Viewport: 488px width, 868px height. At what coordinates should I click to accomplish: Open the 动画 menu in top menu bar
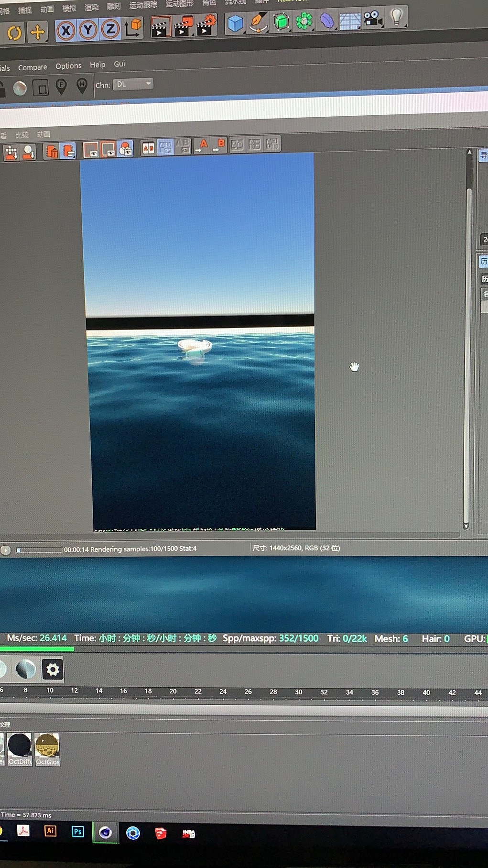[47, 9]
